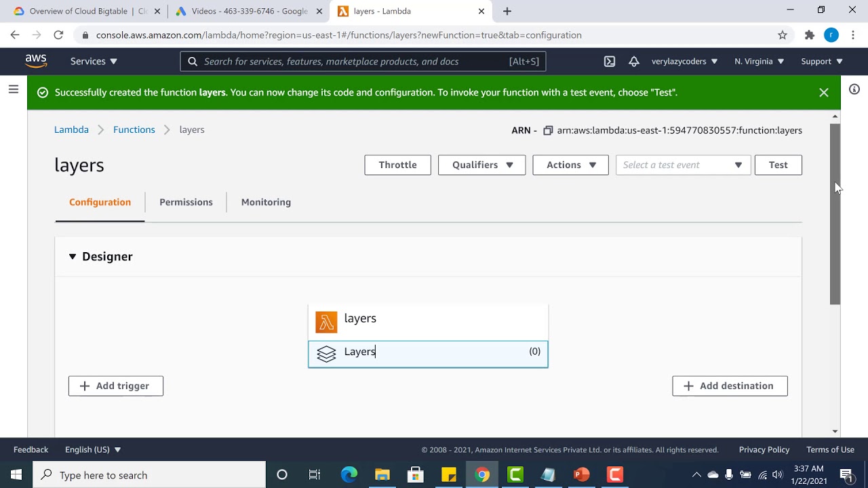The image size is (868, 488).
Task: Switch to the Permissions tab
Action: [x=186, y=202]
